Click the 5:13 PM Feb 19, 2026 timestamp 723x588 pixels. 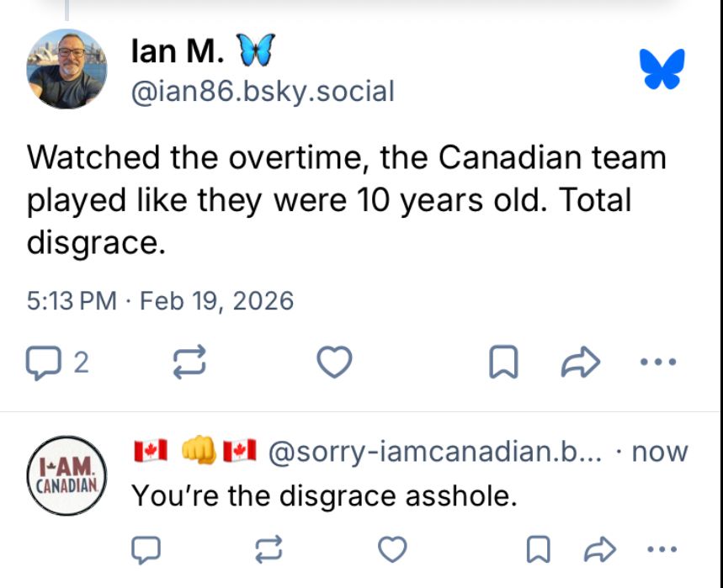point(160,300)
